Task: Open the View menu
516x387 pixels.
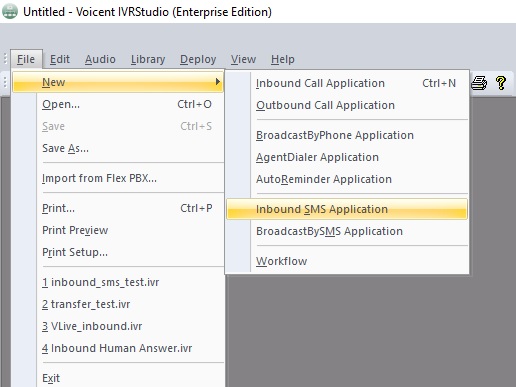Action: pos(243,59)
